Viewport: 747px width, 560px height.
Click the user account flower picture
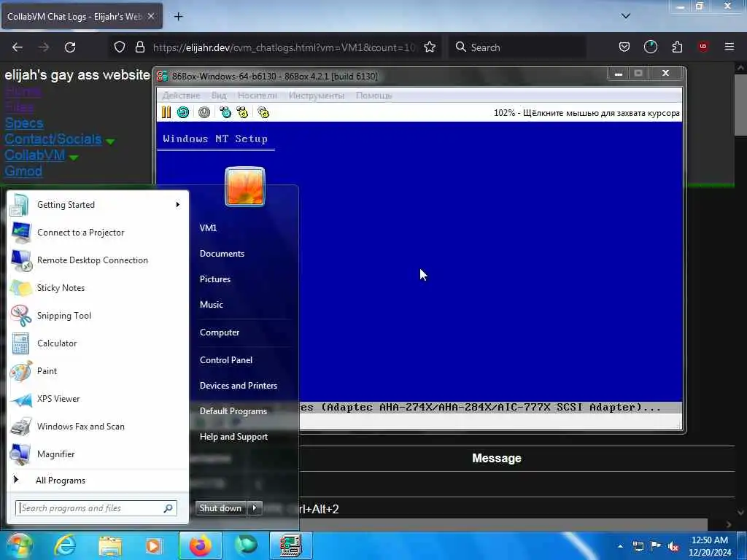pyautogui.click(x=245, y=186)
